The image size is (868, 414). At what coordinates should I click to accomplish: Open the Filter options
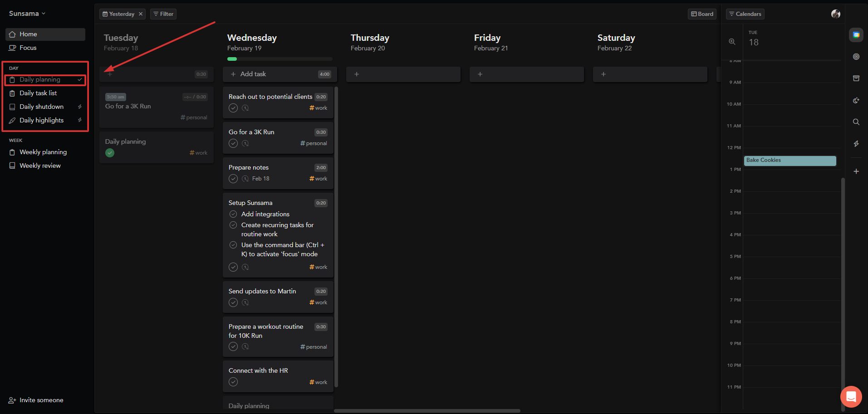pyautogui.click(x=163, y=14)
